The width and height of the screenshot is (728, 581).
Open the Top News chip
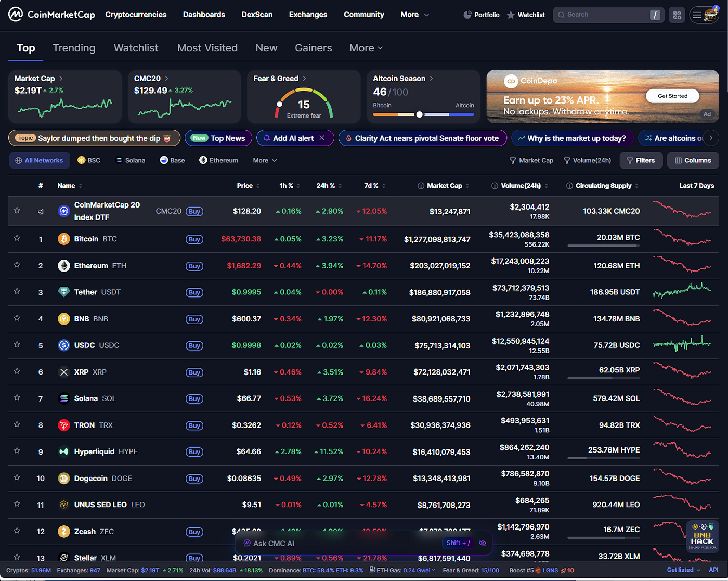pyautogui.click(x=218, y=138)
